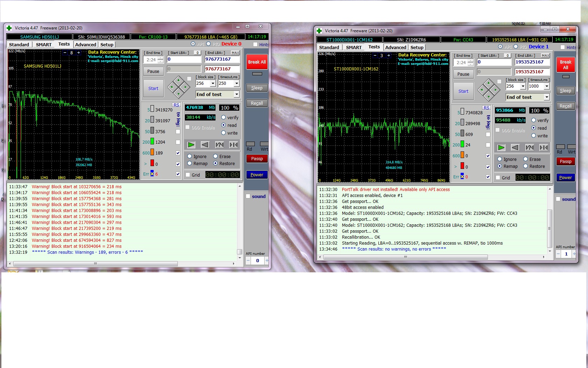Image resolution: width=588 pixels, height=368 pixels.
Task: Click End time spinner in Samsung window
Action: (161, 60)
